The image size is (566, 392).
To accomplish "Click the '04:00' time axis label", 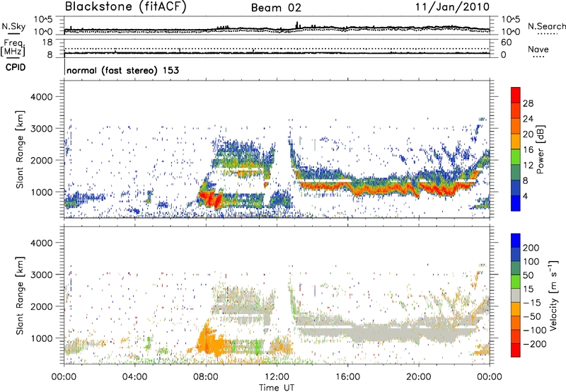I will coord(135,377).
